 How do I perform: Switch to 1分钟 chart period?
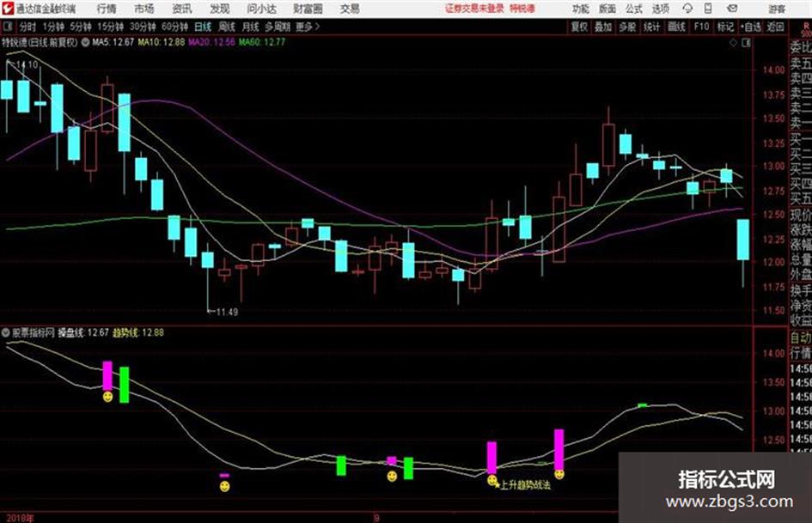[x=52, y=27]
